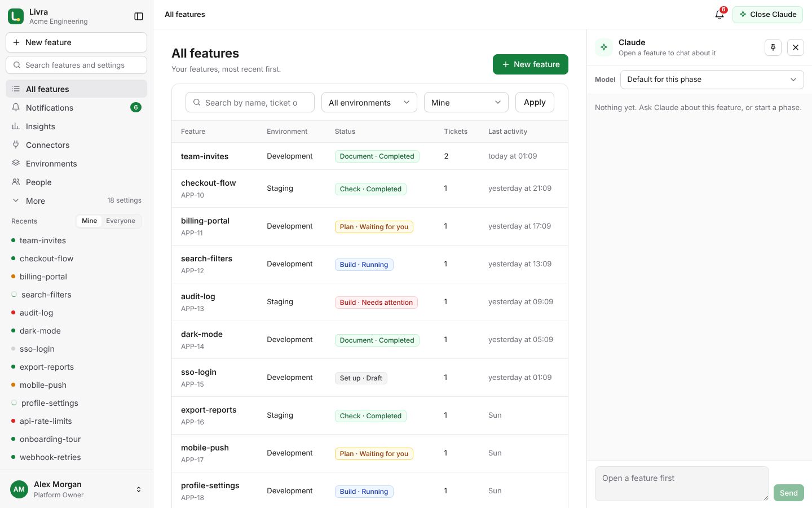Click the Status column header
This screenshot has width=812, height=508.
point(345,132)
